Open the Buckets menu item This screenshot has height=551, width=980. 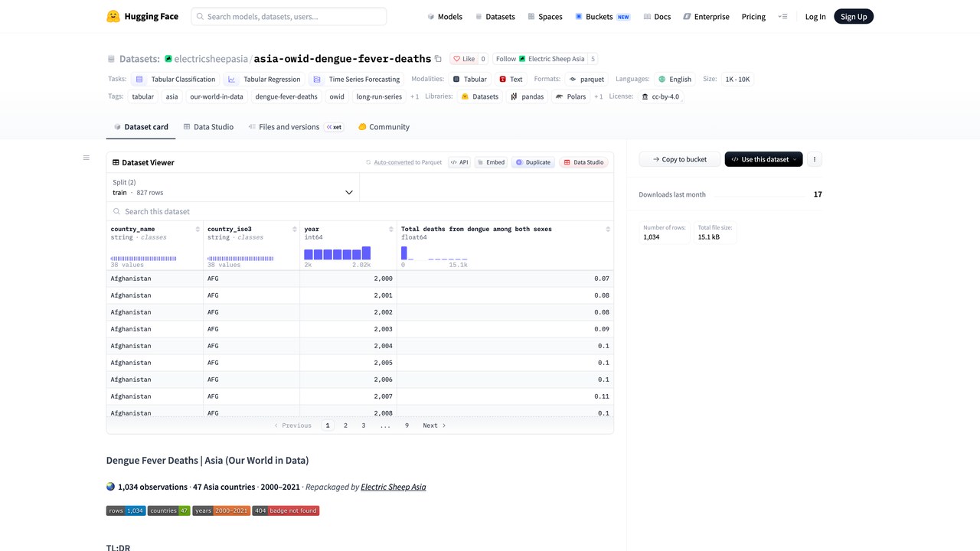603,16
